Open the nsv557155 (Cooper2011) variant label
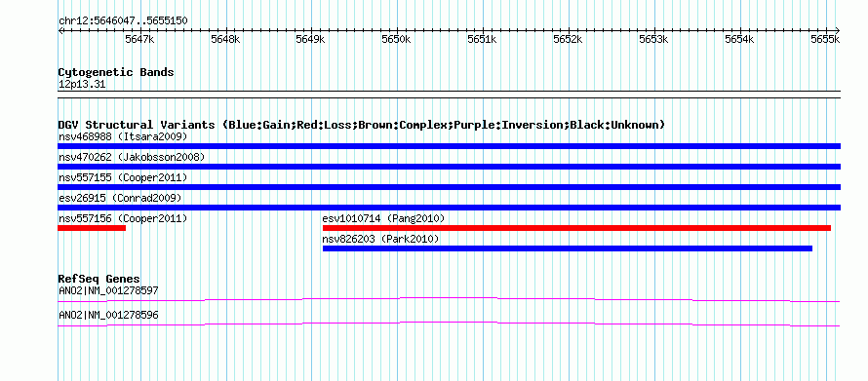868x381 pixels. click(123, 177)
